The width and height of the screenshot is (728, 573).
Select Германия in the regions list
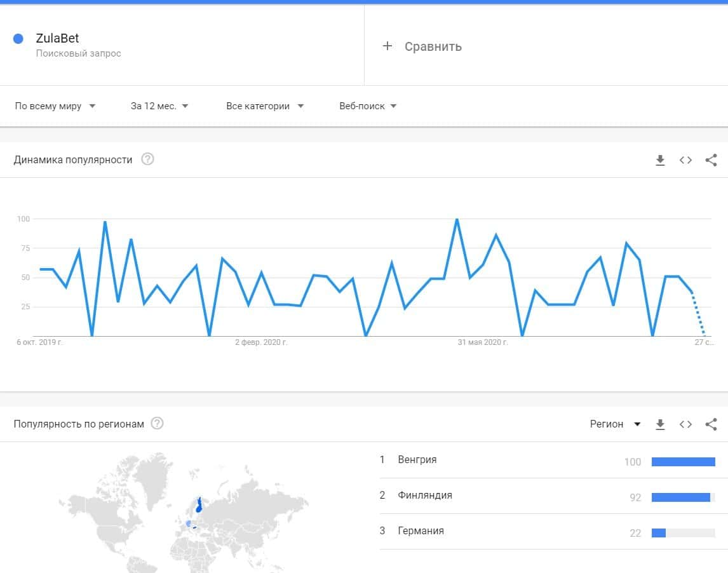[x=421, y=531]
